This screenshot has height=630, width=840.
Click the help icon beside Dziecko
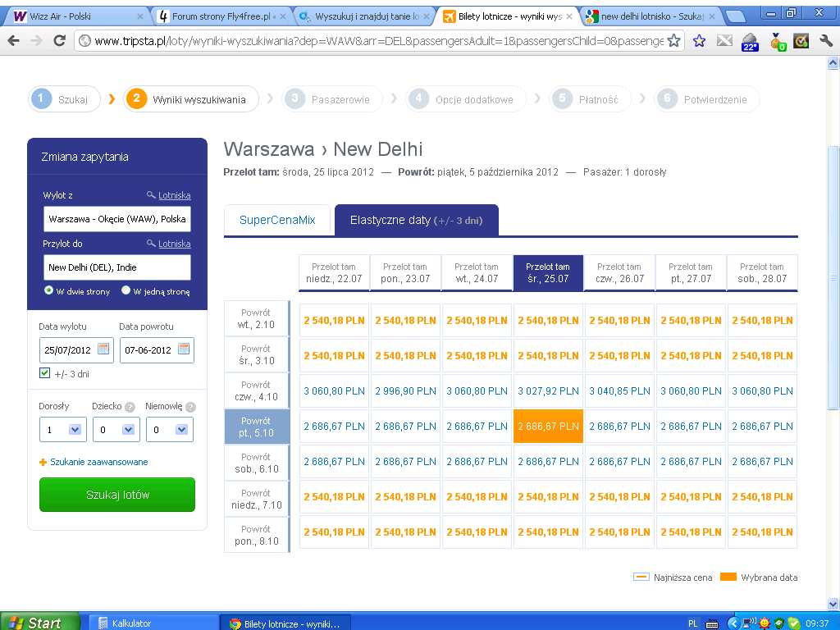(x=130, y=407)
